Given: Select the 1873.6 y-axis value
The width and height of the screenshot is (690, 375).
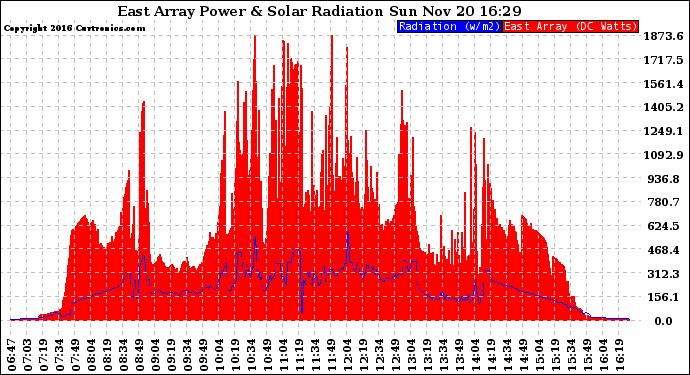Looking at the screenshot, I should [x=663, y=36].
